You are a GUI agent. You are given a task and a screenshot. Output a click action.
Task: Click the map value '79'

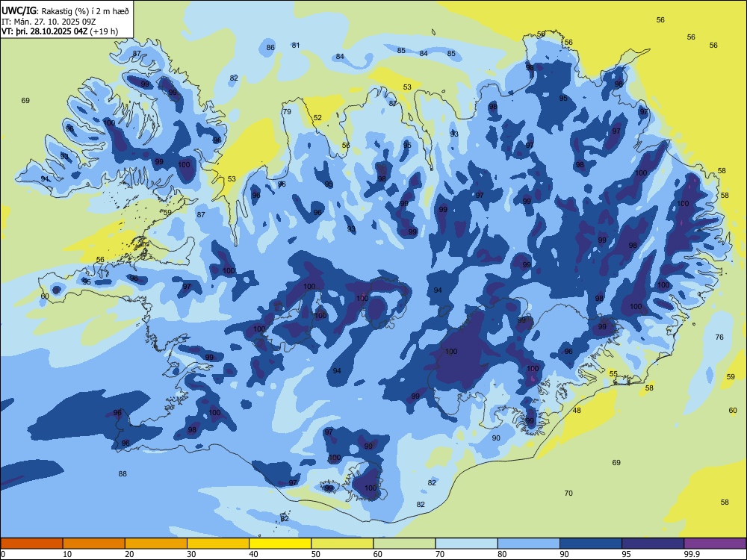(x=287, y=112)
